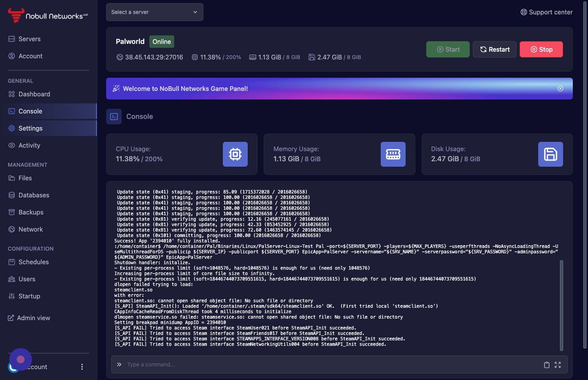This screenshot has width=588, height=380.
Task: Click the clipboard icon in command bar
Action: pyautogui.click(x=546, y=364)
